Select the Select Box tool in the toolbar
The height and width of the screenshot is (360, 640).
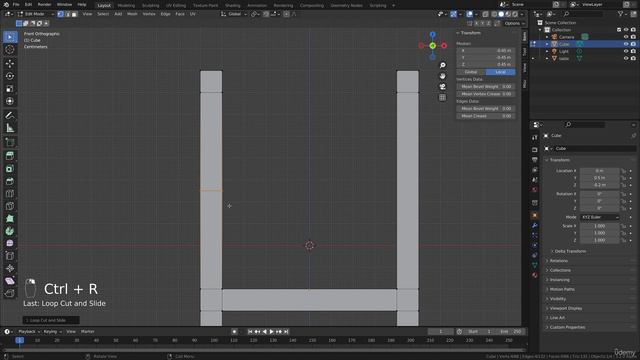pyautogui.click(x=10, y=37)
